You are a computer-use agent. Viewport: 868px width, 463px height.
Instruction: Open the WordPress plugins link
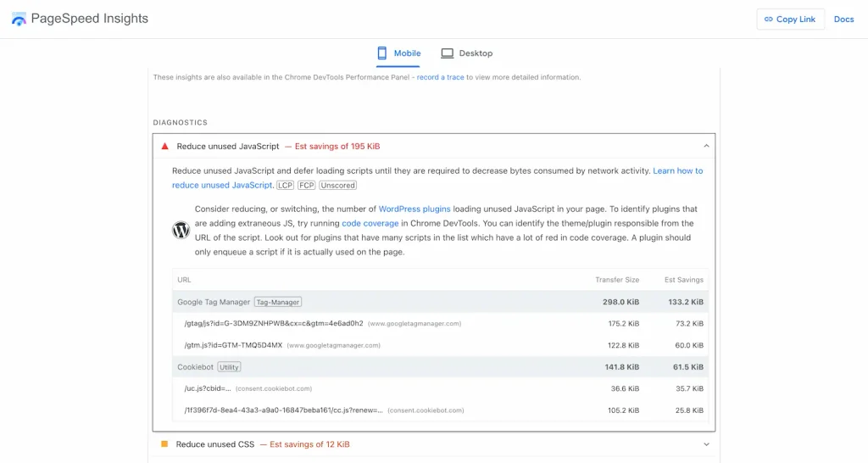tap(414, 209)
